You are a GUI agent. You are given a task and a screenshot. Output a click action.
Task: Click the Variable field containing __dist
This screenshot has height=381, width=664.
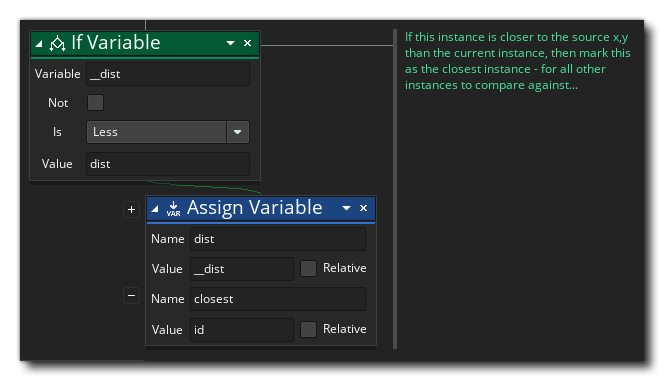point(168,74)
